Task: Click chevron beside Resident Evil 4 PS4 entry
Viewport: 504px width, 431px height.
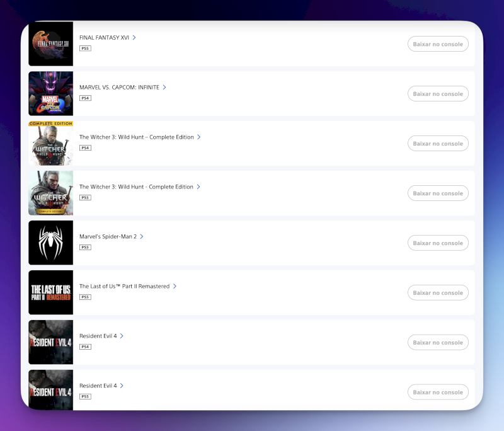Action: tap(122, 336)
